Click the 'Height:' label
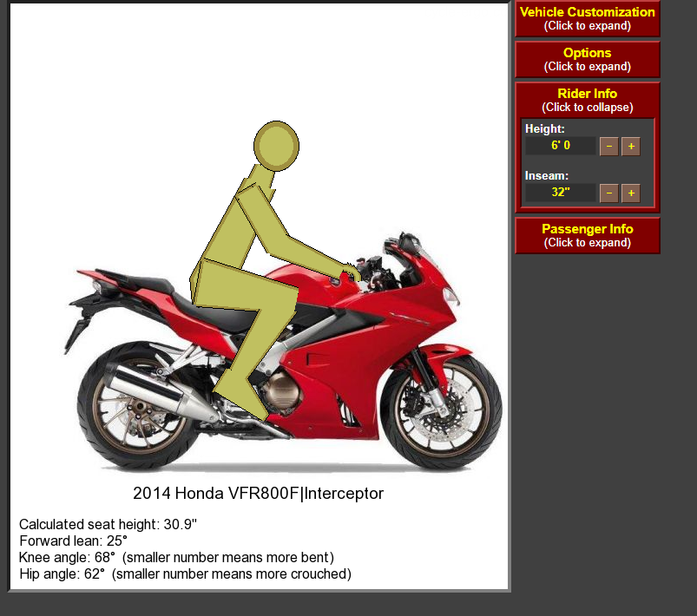This screenshot has width=697, height=616. (545, 129)
